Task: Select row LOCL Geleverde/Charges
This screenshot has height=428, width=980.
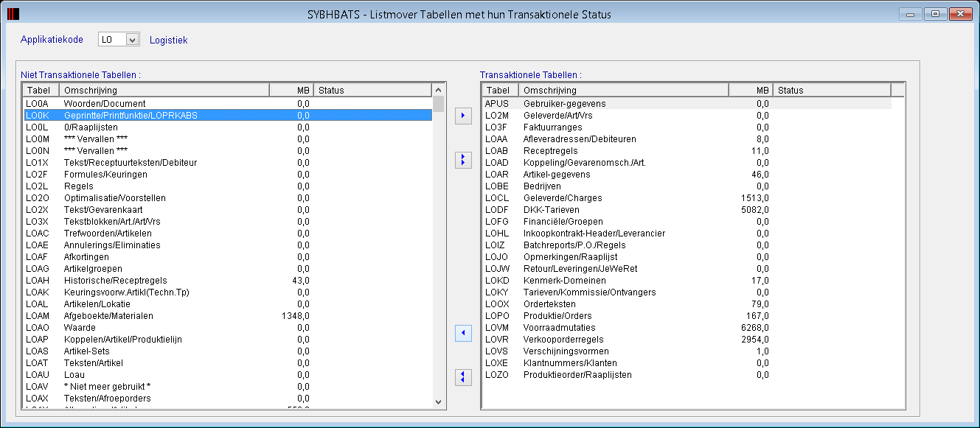Action: (x=687, y=197)
